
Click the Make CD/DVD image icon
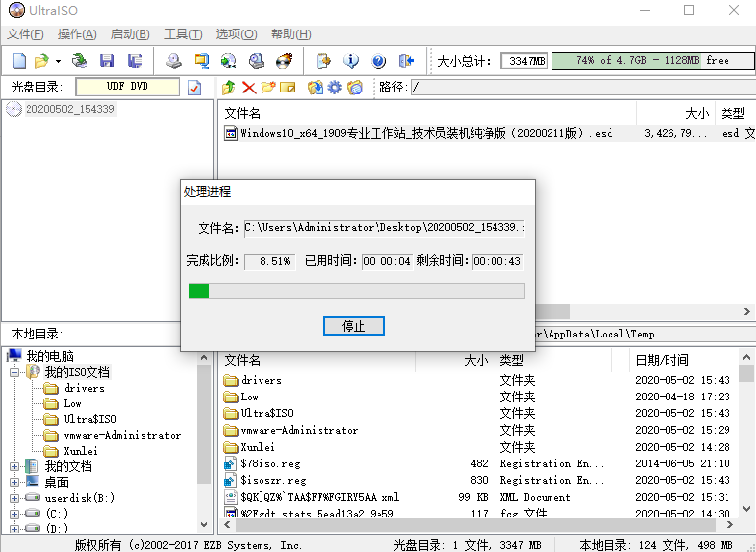[x=174, y=61]
